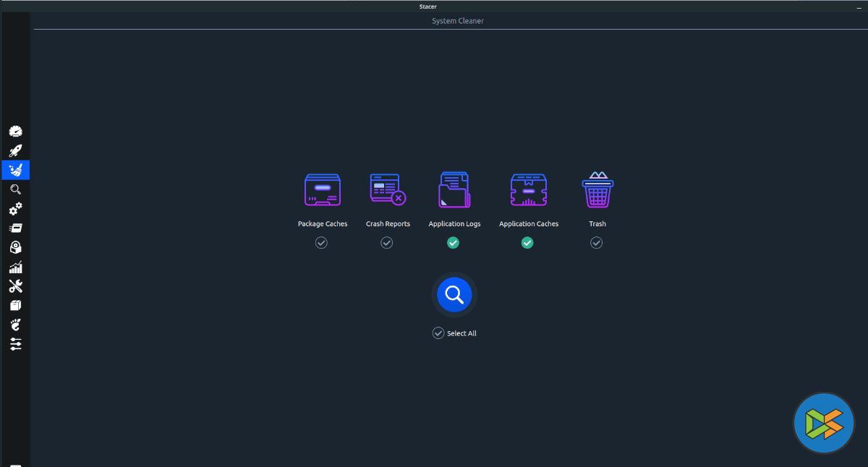Open the Uninstaller disc-box icon
868x467 pixels.
15,247
